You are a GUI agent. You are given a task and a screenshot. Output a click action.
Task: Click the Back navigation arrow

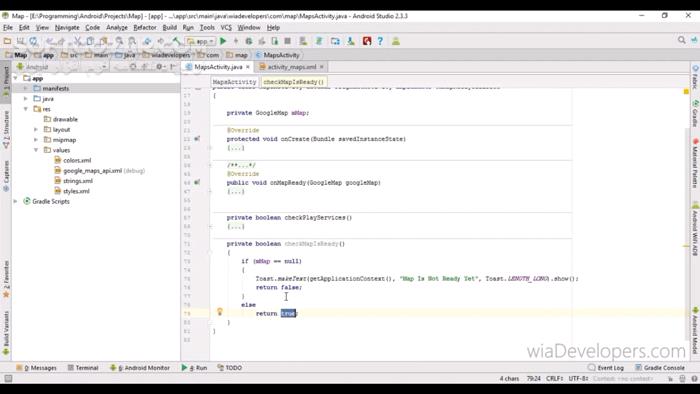(147, 41)
